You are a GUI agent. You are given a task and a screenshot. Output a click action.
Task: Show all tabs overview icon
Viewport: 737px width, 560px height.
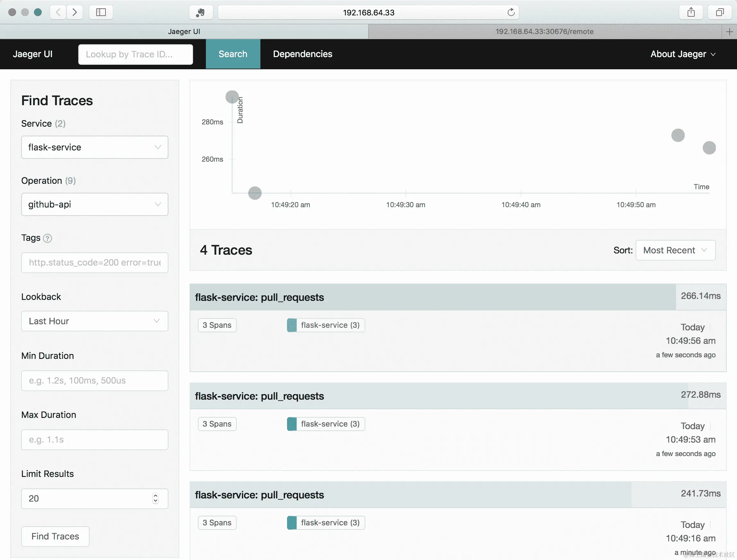(x=720, y=12)
